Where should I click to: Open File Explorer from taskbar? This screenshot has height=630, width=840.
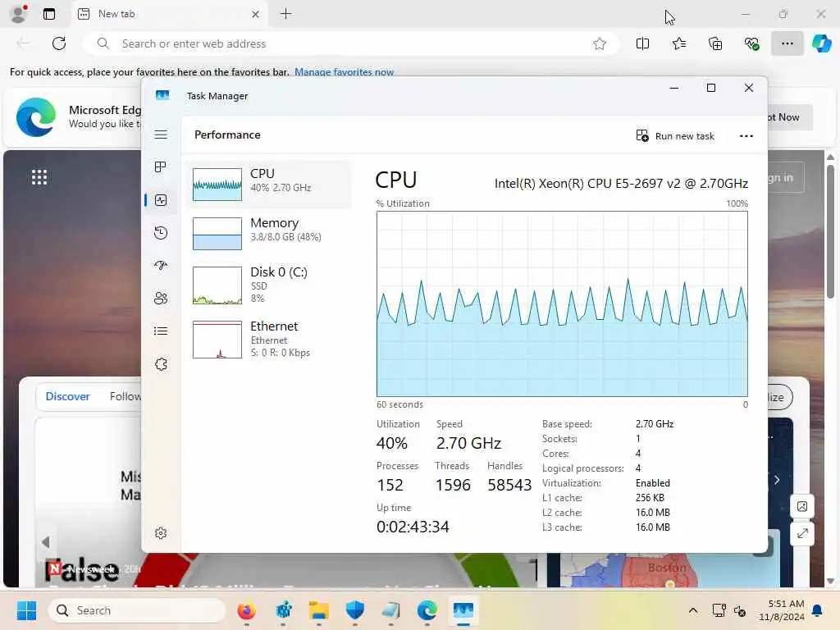click(x=319, y=610)
